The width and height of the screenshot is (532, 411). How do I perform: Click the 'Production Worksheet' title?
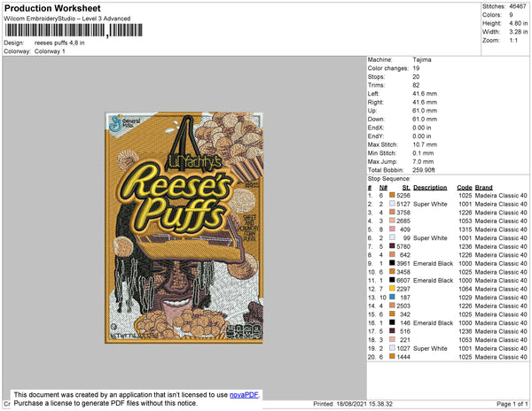pyautogui.click(x=52, y=9)
